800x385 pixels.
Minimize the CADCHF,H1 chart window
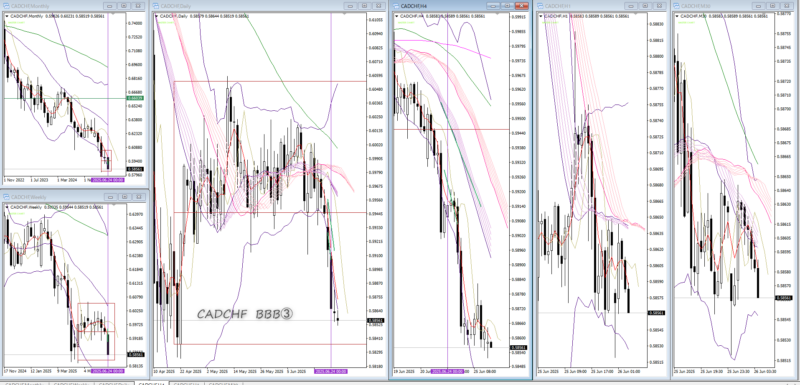point(631,6)
